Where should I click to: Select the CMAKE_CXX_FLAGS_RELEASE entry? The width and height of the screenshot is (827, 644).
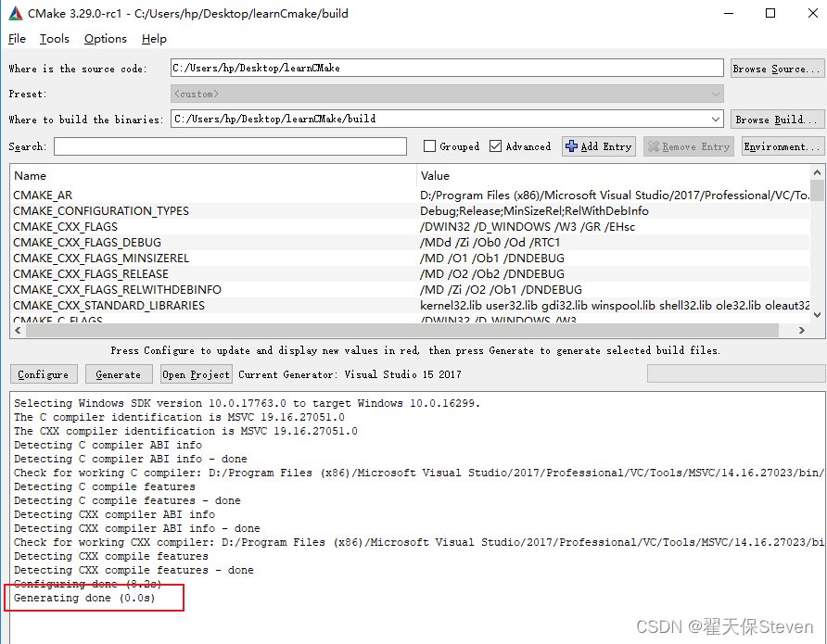pyautogui.click(x=91, y=274)
